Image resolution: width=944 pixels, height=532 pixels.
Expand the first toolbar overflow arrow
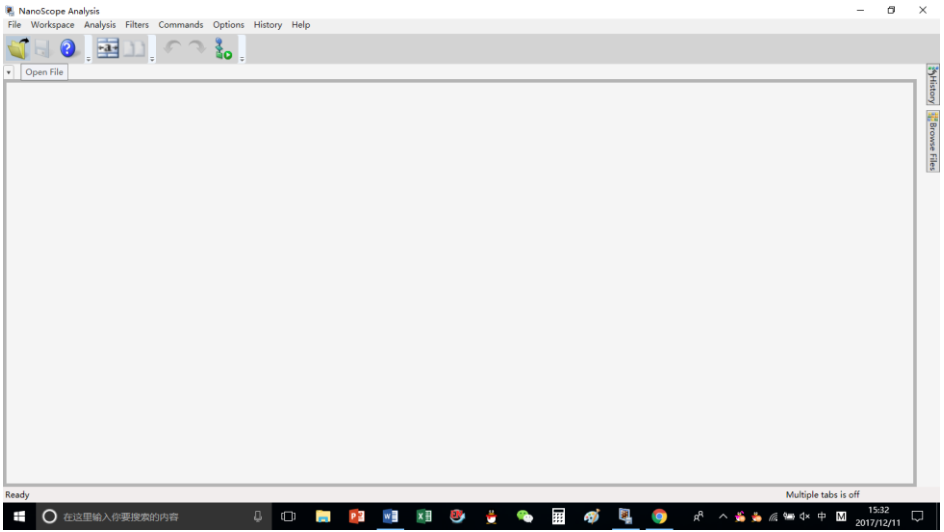(x=88, y=59)
